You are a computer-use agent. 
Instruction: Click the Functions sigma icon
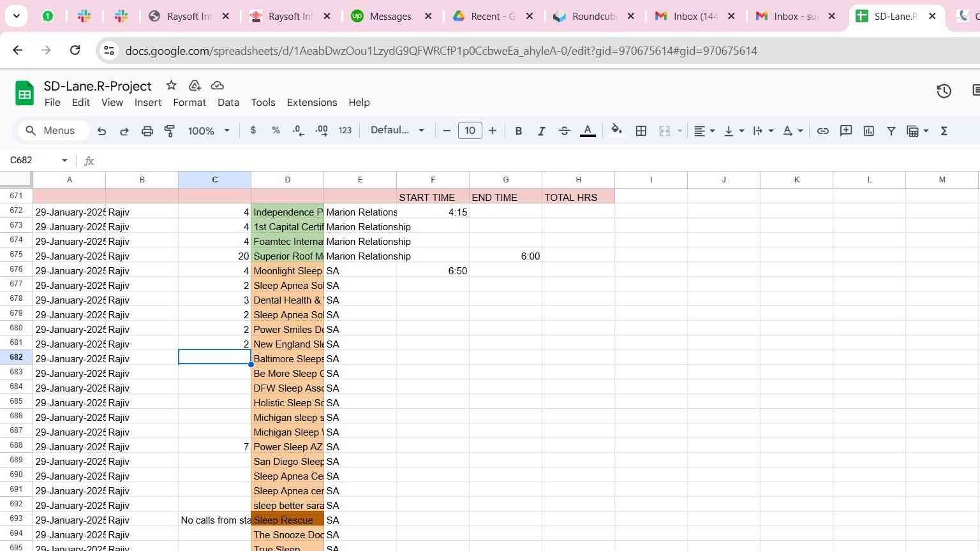pos(944,131)
